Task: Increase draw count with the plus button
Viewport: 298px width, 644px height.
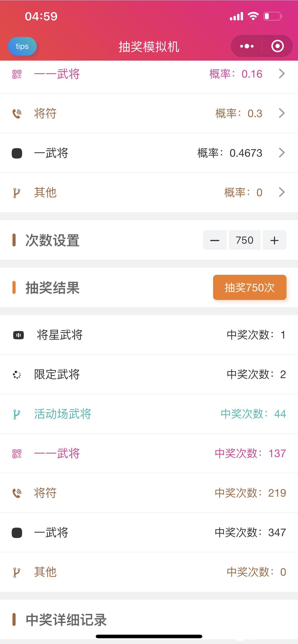Action: tap(274, 240)
